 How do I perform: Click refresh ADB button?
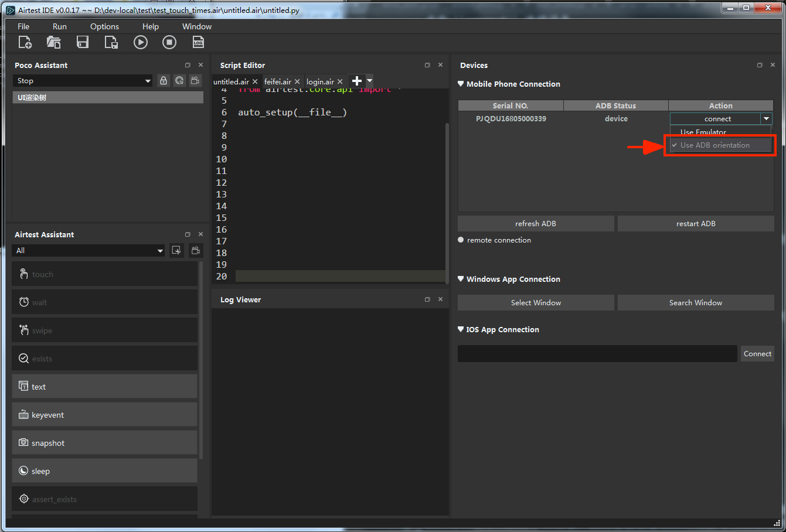pyautogui.click(x=536, y=223)
